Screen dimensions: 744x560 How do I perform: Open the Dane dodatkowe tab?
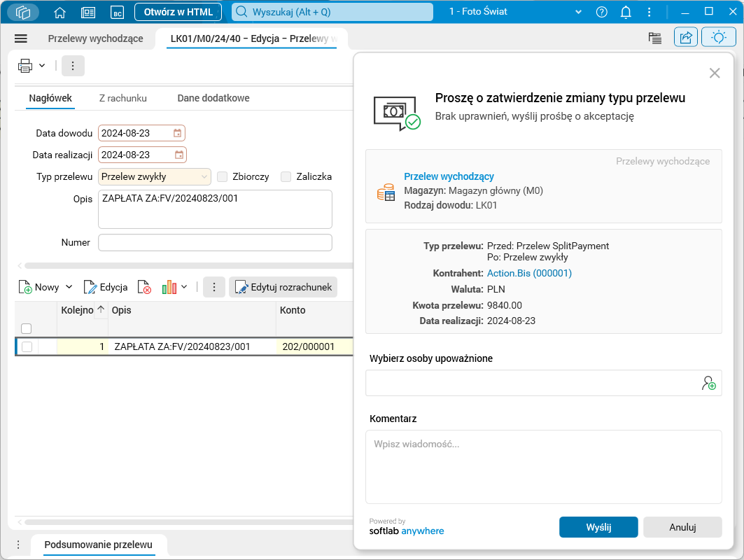click(x=213, y=98)
